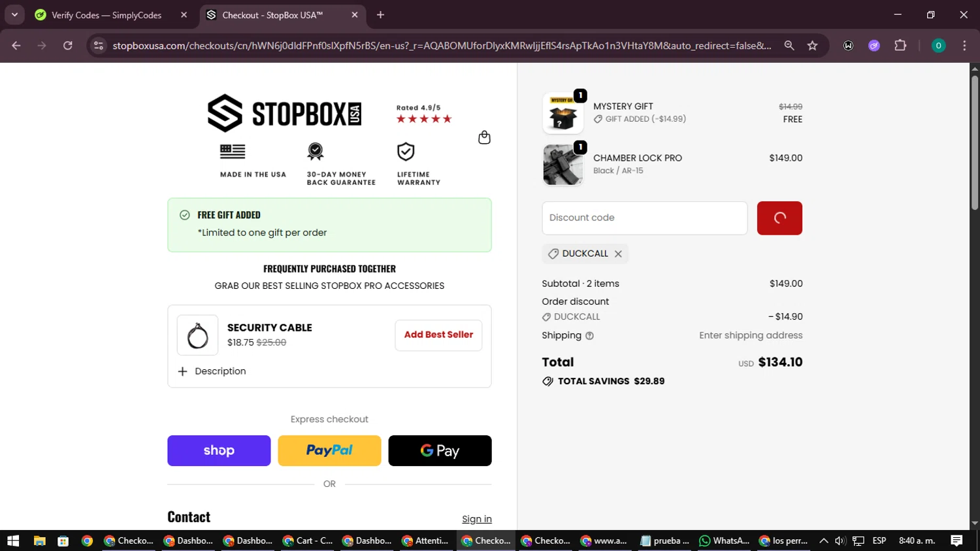Viewport: 980px width, 551px height.
Task: Close the Verify Codes SimplyCodes tab
Action: [184, 15]
